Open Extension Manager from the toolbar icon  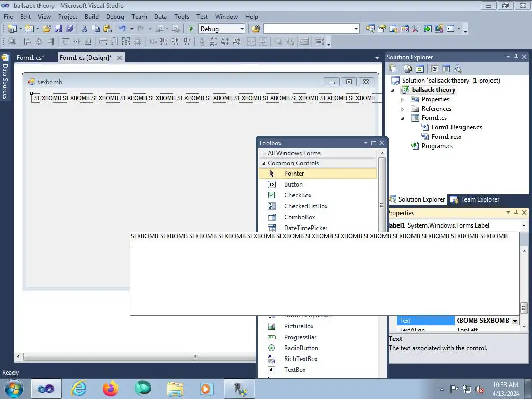(438, 29)
